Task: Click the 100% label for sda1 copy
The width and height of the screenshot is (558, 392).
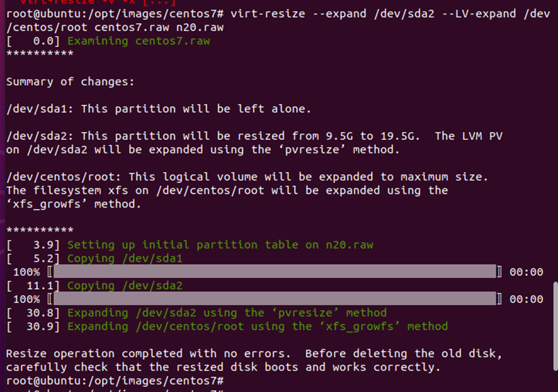Action: click(26, 272)
